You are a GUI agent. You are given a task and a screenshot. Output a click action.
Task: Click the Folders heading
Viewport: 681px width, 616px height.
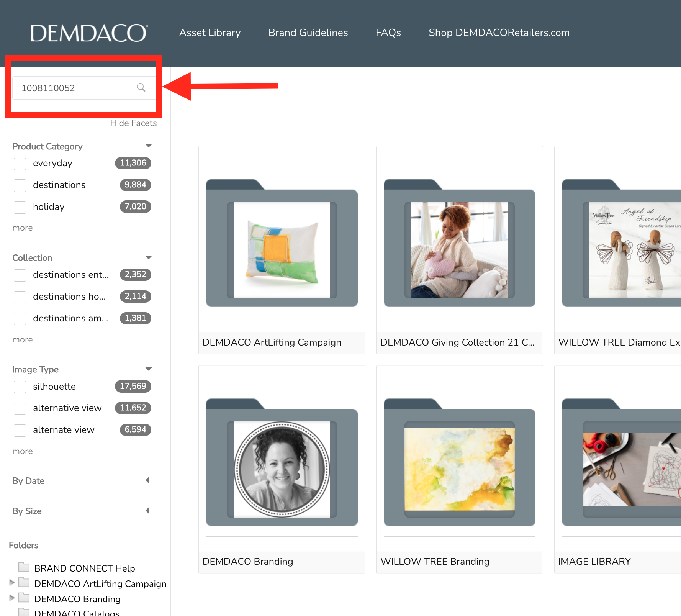(x=24, y=545)
